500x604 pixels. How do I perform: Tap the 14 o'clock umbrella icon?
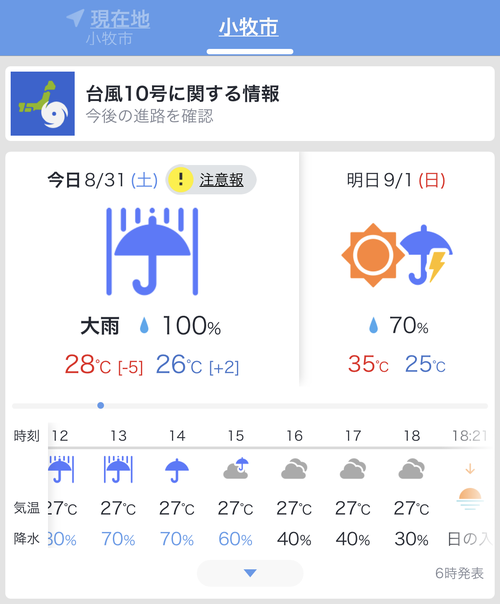177,470
